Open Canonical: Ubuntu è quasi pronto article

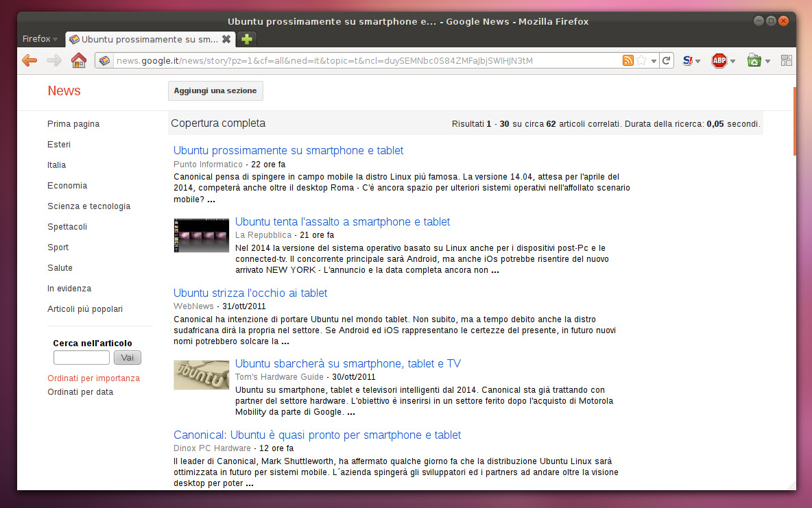pos(317,435)
